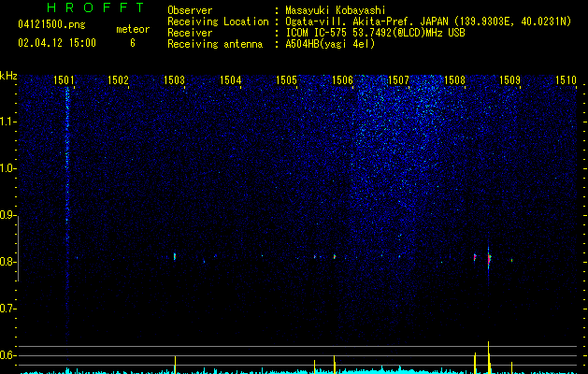Click the Receiving Location label
The height and width of the screenshot is (374, 588).
click(x=218, y=22)
